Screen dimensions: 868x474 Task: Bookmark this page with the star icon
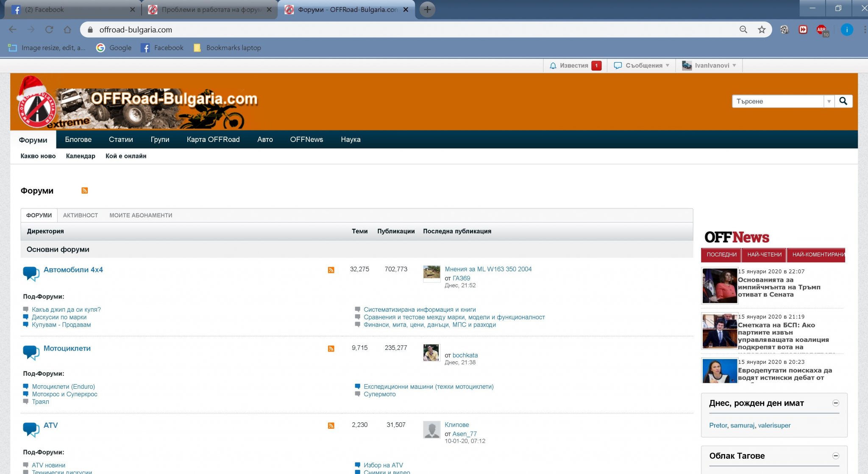(762, 30)
